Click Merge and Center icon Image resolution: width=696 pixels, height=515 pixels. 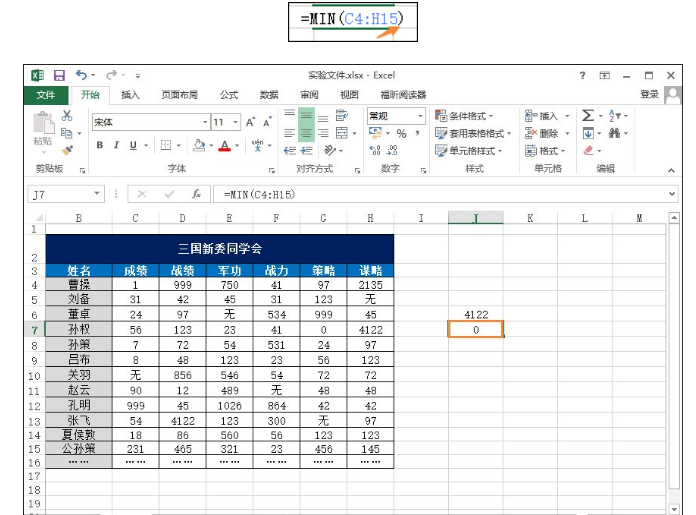(x=342, y=133)
